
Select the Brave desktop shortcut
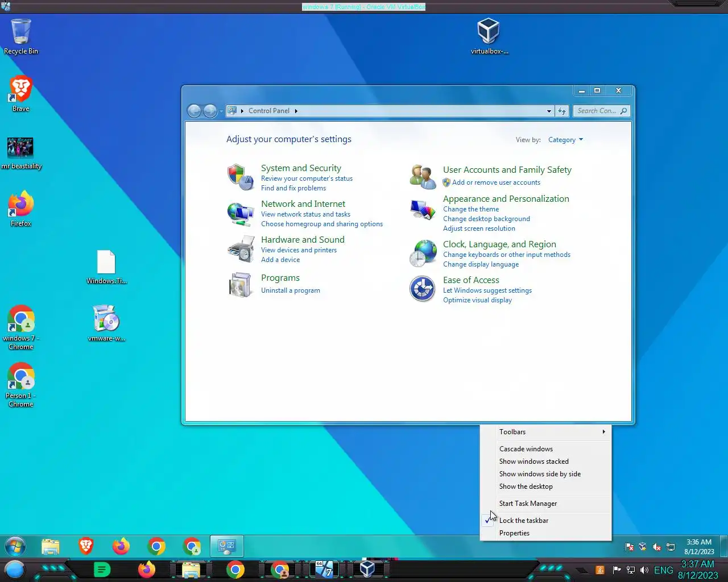21,94
